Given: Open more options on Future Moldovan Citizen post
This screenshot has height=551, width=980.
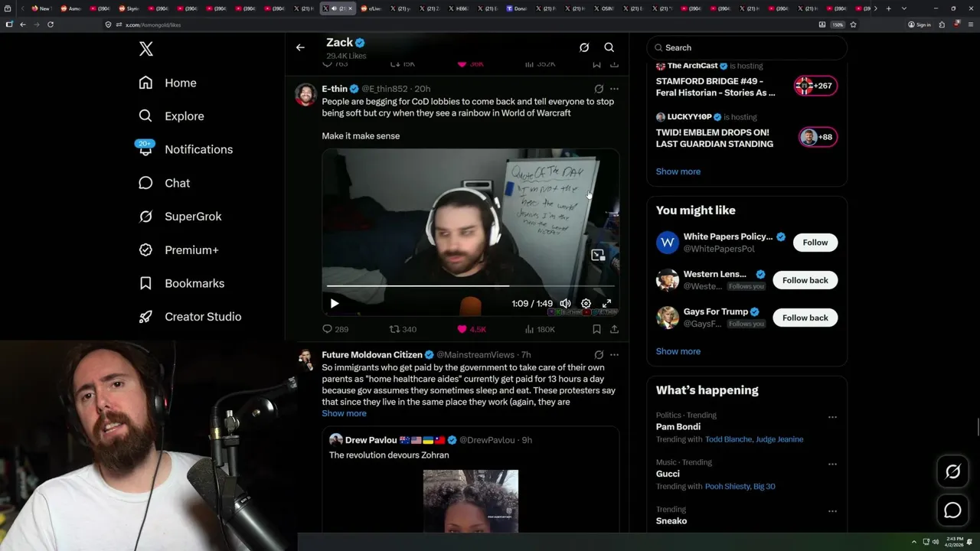Looking at the screenshot, I should tap(614, 355).
